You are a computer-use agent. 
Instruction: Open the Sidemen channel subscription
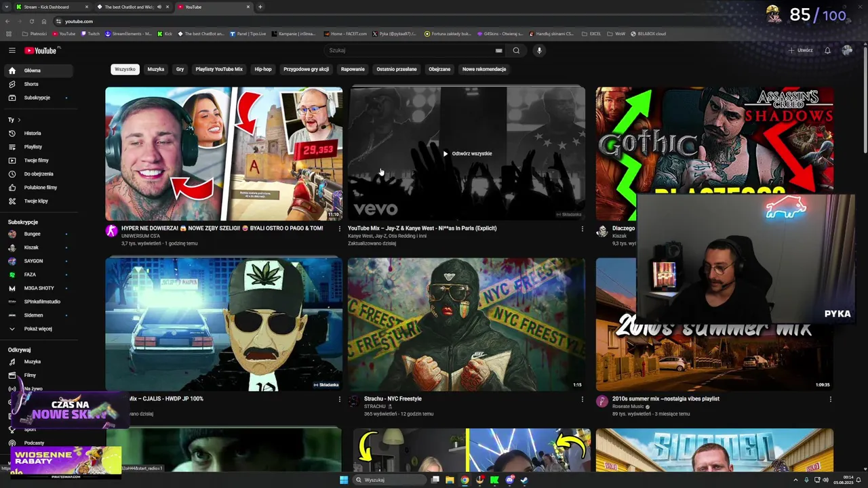click(37, 315)
